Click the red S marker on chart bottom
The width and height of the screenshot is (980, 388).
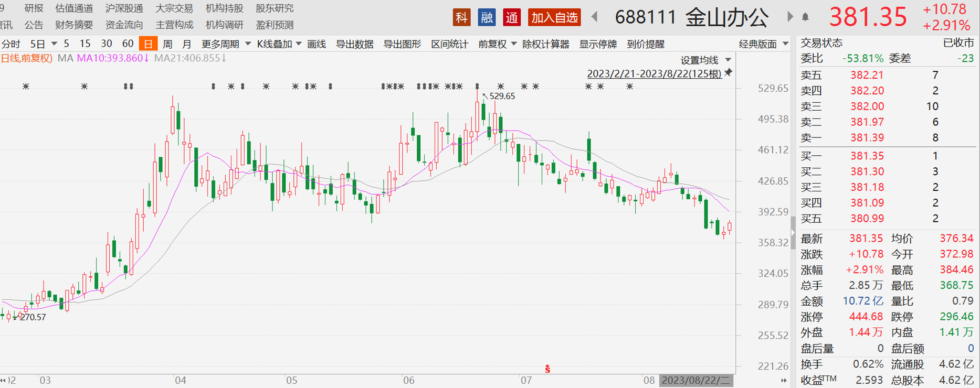click(x=547, y=369)
